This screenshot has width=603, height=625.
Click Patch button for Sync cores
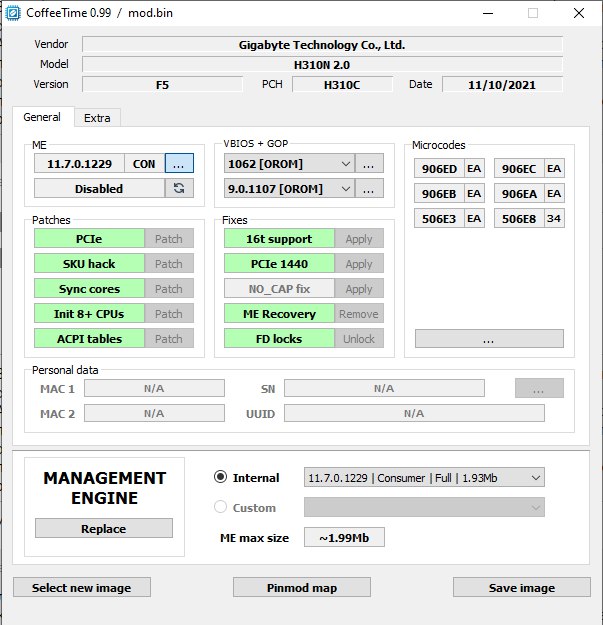[169, 289]
